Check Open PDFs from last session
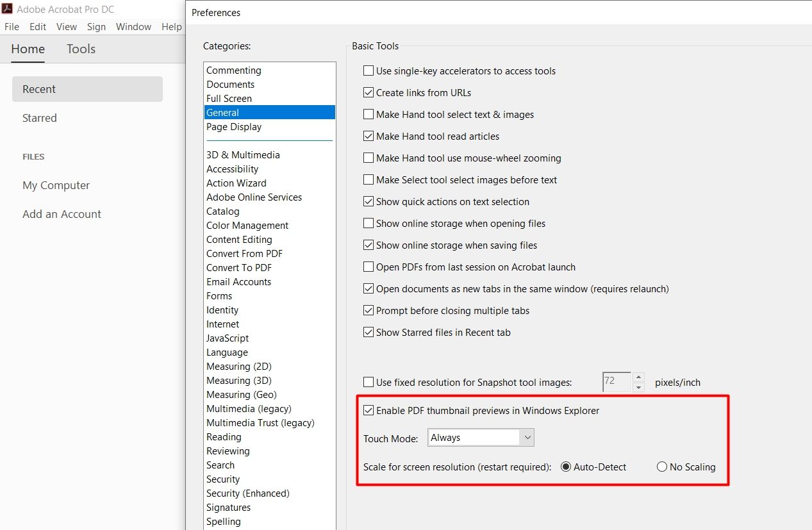Viewport: 812px width, 530px height. point(369,267)
